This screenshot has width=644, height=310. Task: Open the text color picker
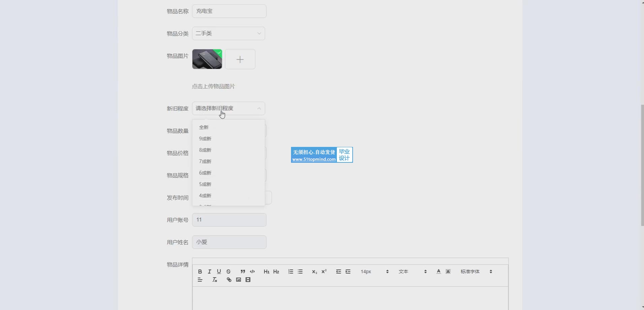(439, 272)
